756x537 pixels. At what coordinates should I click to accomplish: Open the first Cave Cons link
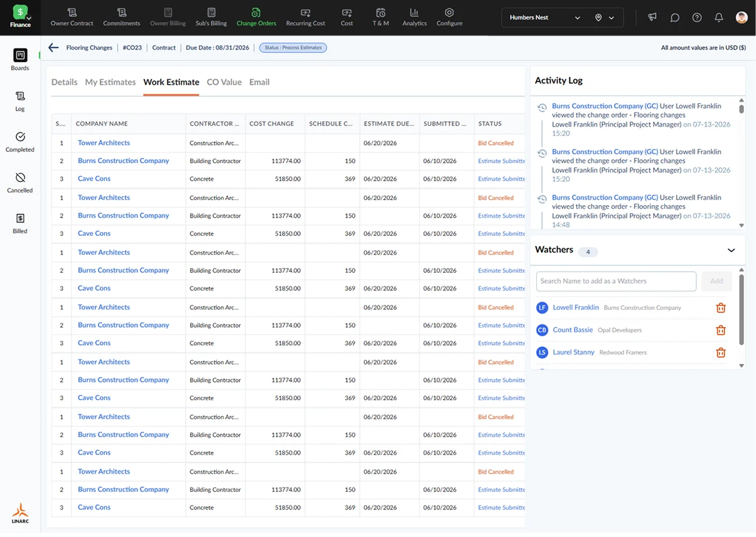tap(94, 179)
